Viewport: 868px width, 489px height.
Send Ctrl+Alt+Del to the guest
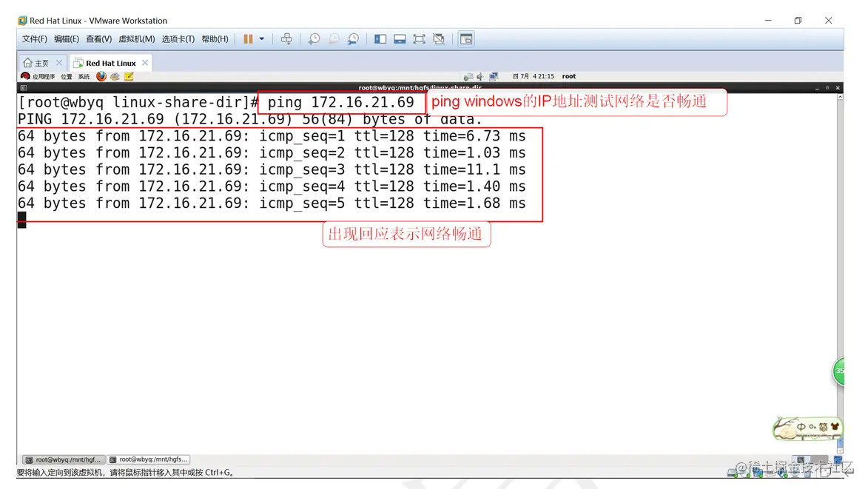(x=286, y=38)
